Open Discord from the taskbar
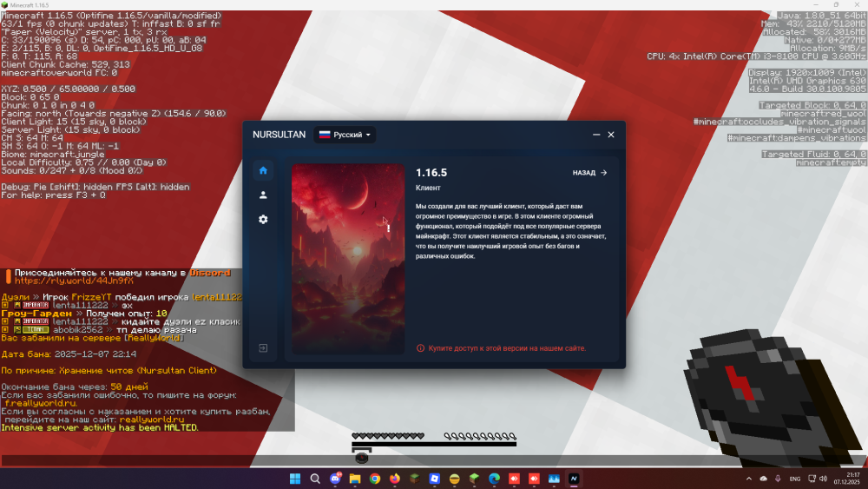 (335, 479)
